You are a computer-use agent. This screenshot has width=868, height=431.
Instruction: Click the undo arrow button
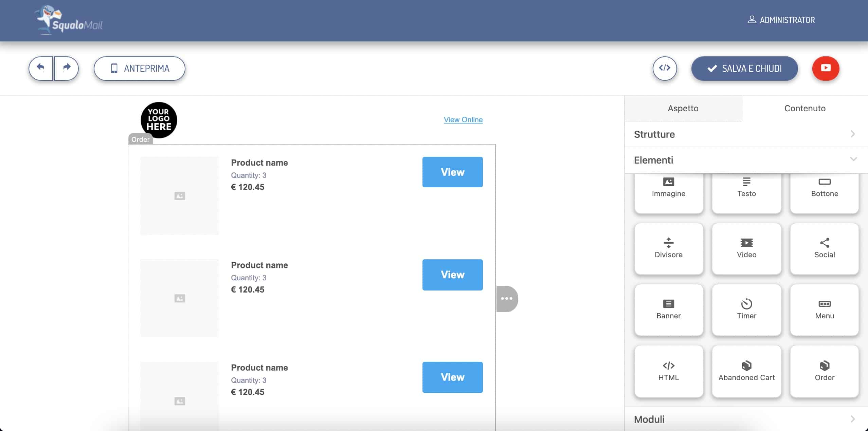pyautogui.click(x=41, y=68)
